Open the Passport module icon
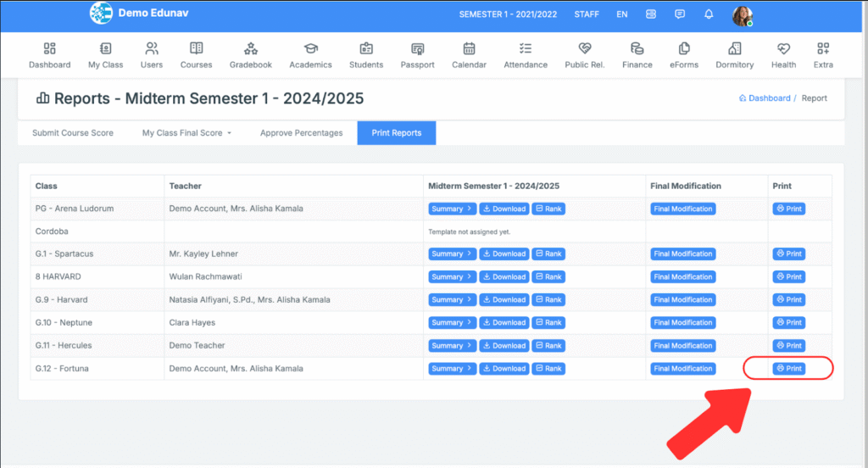The width and height of the screenshot is (868, 468). coord(417,54)
